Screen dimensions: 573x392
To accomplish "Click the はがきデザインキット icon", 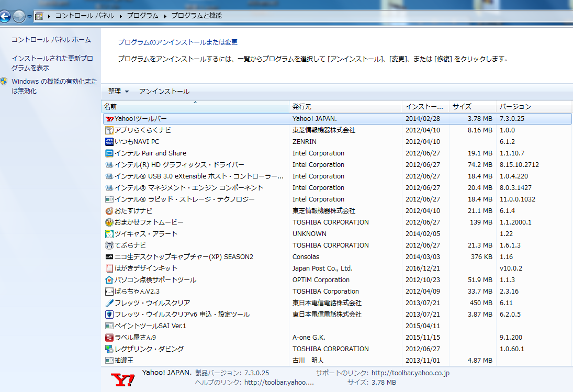I will coord(109,268).
